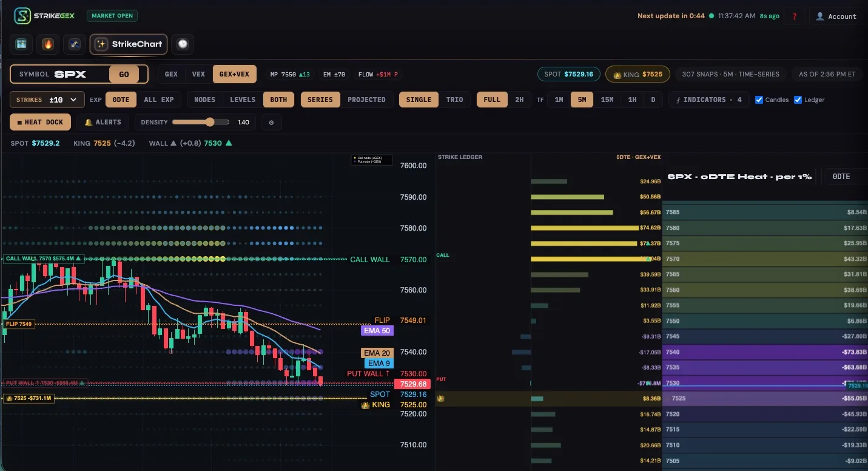Toggle the Heat Dock button
The image size is (868, 471).
point(40,122)
